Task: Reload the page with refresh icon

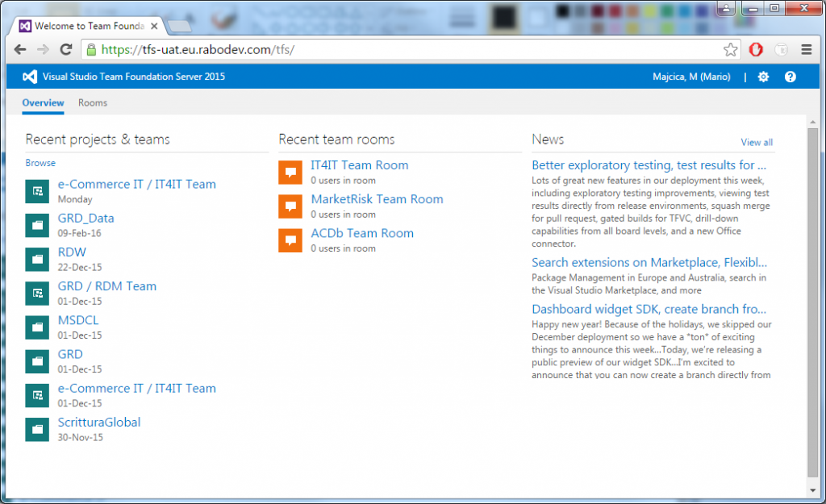Action: 66,49
